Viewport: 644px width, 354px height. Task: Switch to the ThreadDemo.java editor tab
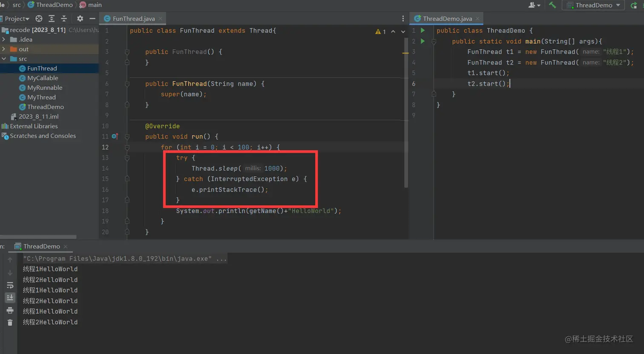tap(447, 19)
